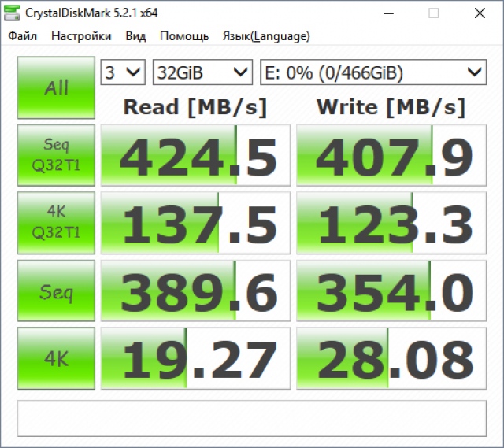Start the 4K Q32T1 test
504x448 pixels.
click(x=56, y=223)
